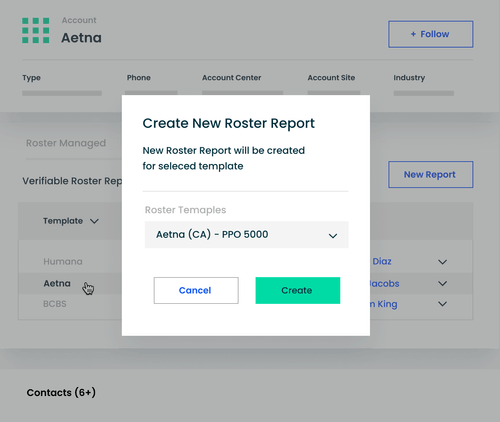Click Create to generate the roster report
Screen dimensions: 500x422
298,290
